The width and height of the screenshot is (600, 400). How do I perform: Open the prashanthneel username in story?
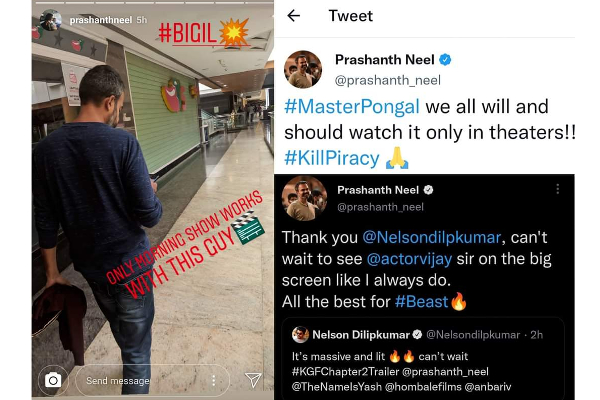click(x=101, y=20)
